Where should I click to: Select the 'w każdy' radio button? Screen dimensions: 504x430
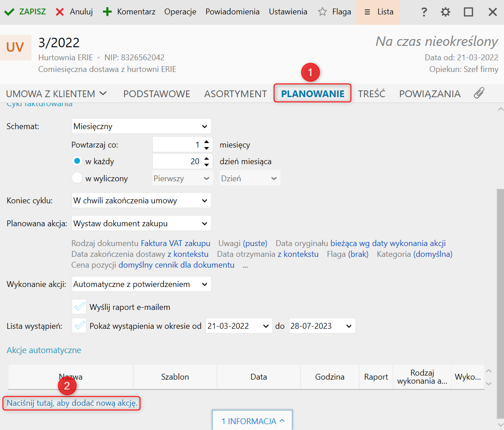[x=77, y=161]
